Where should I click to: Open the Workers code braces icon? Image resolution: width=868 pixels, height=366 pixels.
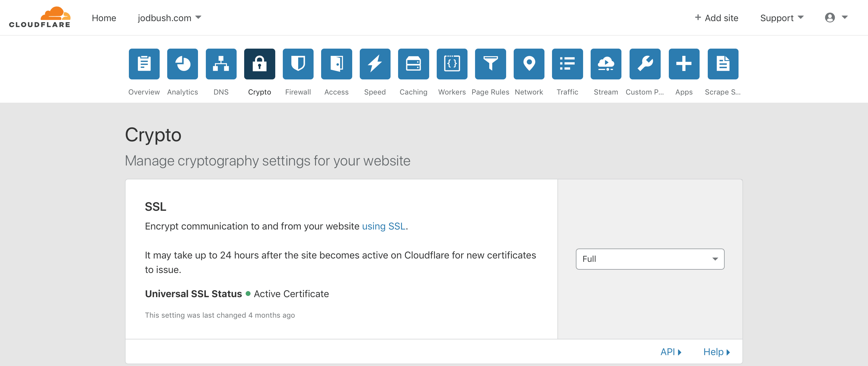pyautogui.click(x=452, y=64)
